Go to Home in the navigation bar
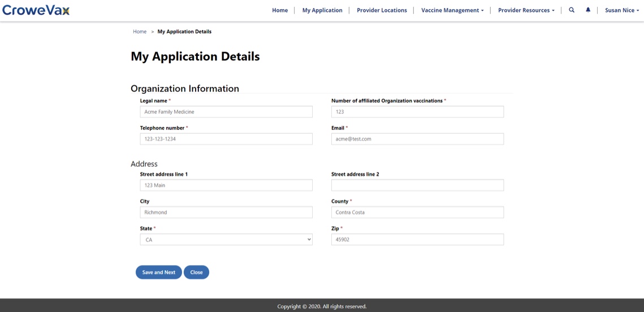Image resolution: width=644 pixels, height=312 pixels. coord(280,10)
